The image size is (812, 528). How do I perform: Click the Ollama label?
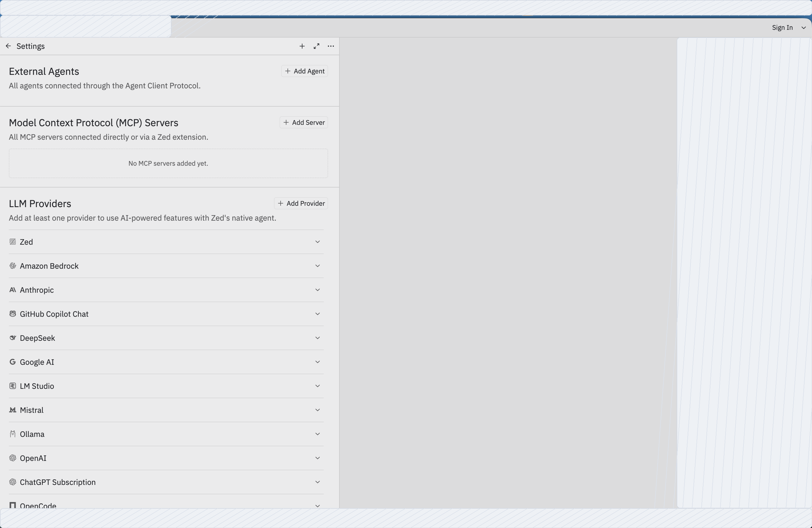32,434
